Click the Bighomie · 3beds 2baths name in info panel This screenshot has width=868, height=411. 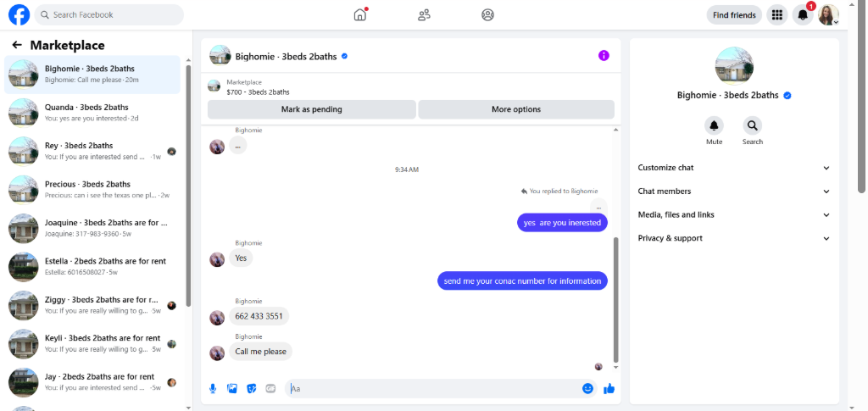click(727, 95)
